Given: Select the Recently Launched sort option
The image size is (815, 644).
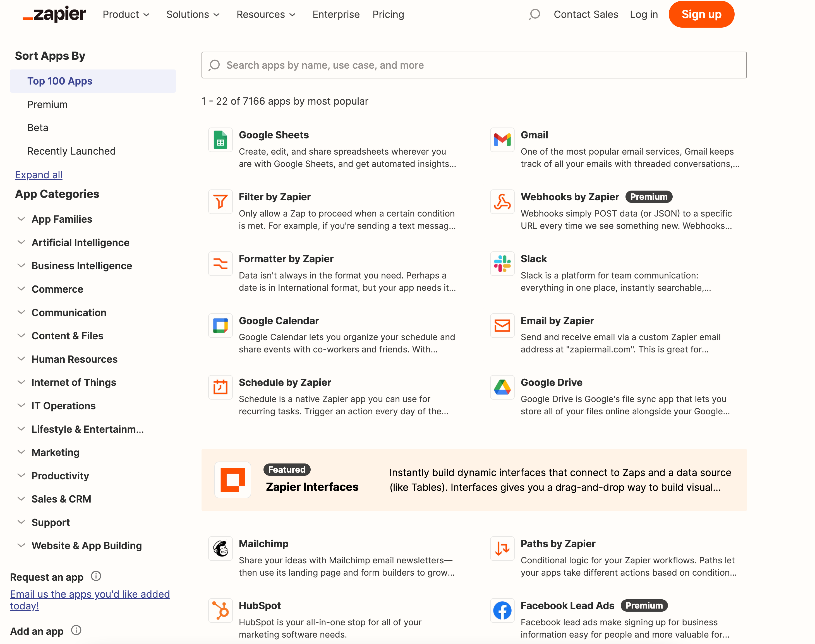Looking at the screenshot, I should 71,151.
